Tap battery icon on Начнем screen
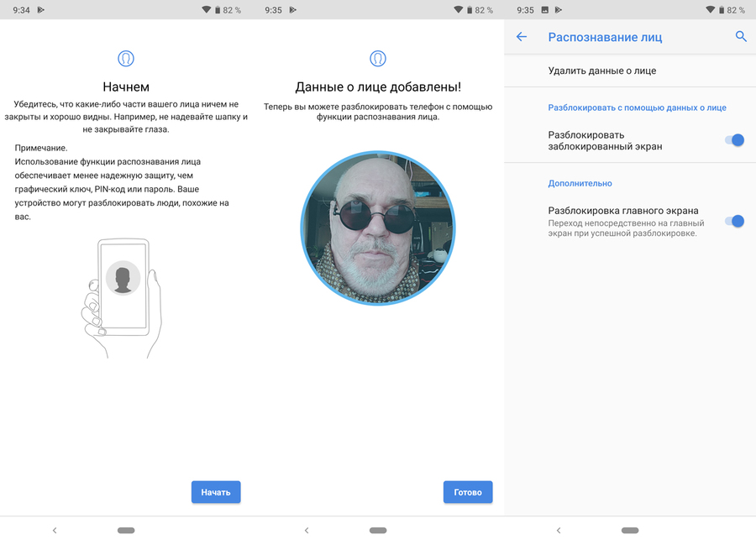Image resolution: width=756 pixels, height=545 pixels. pos(218,9)
